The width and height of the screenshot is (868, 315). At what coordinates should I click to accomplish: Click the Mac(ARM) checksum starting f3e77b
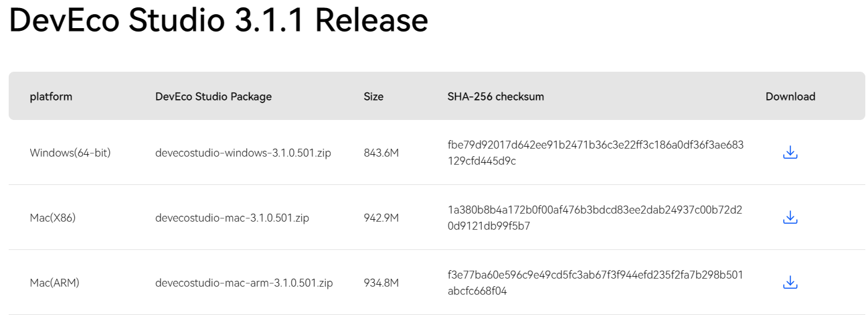[595, 283]
